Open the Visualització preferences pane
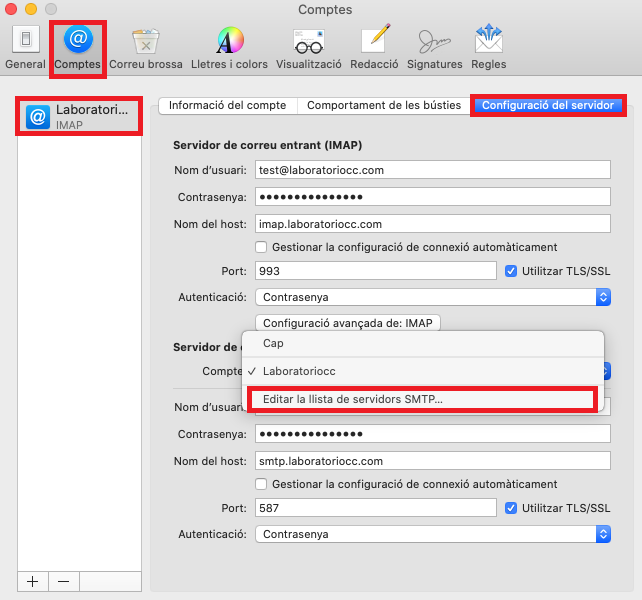This screenshot has width=642, height=600. point(308,47)
